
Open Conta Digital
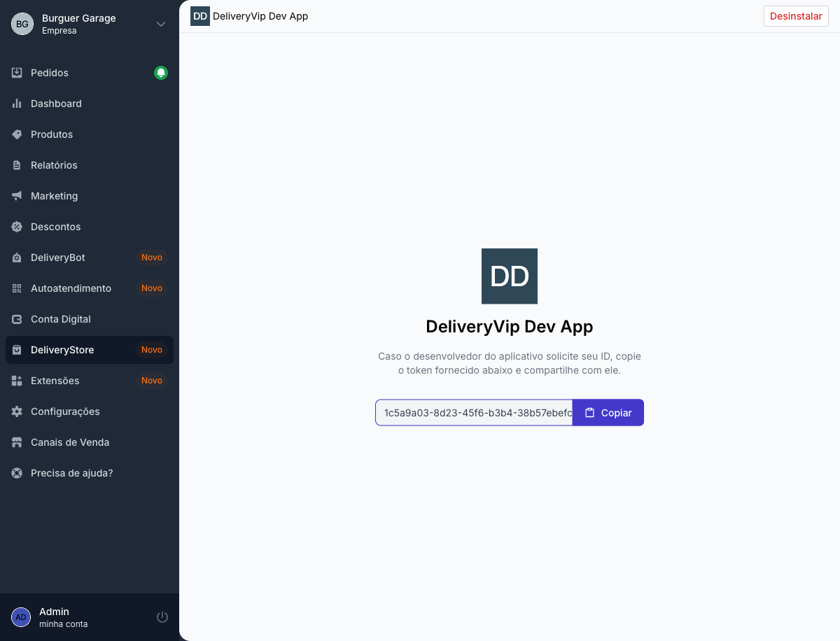(x=90, y=319)
